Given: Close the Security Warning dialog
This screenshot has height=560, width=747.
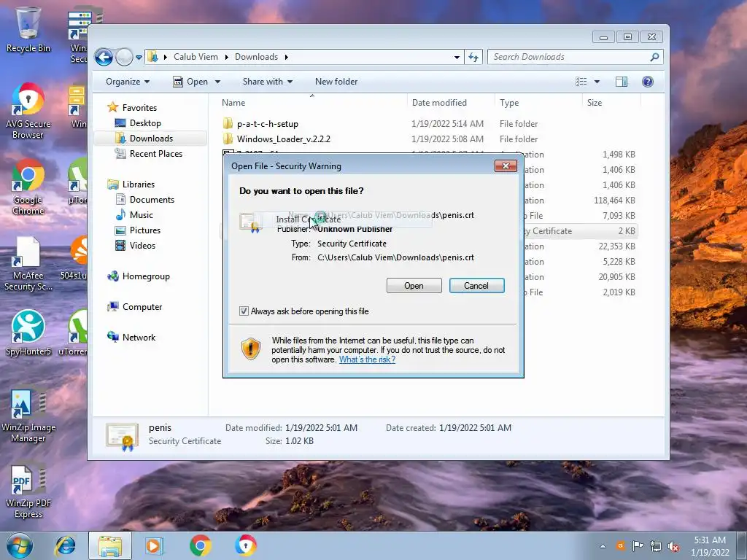Looking at the screenshot, I should click(506, 166).
